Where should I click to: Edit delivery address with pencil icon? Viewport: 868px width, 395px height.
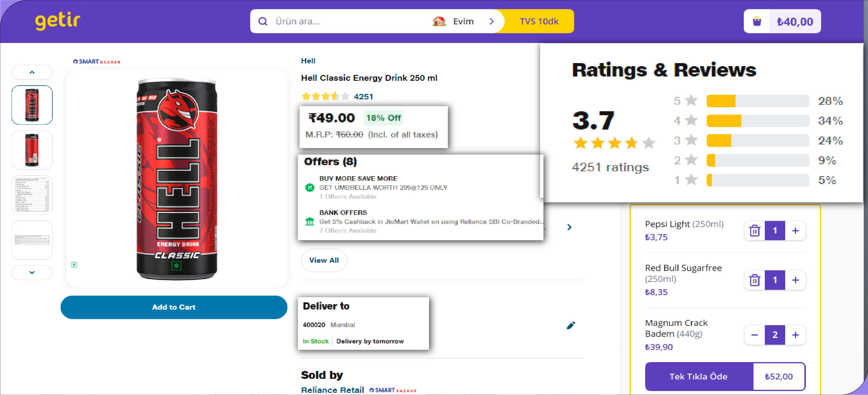point(571,325)
